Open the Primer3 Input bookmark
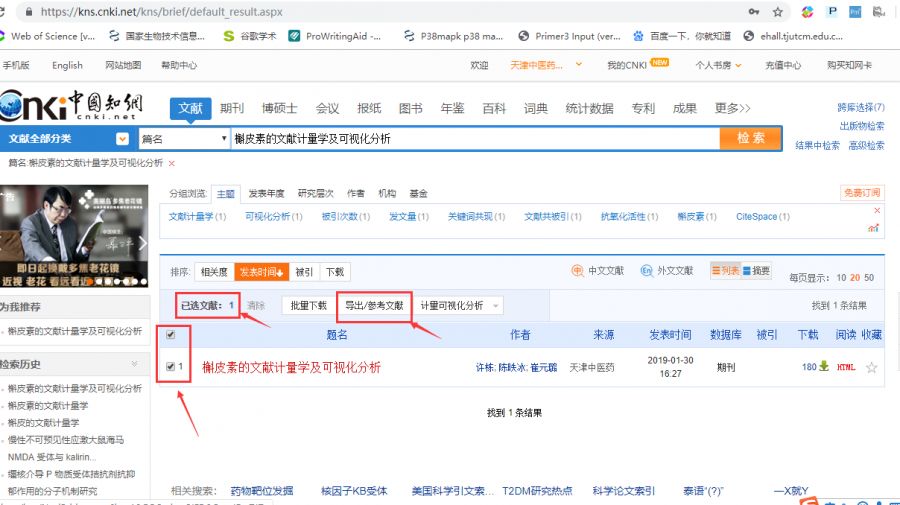This screenshot has height=505, width=900. 569,36
